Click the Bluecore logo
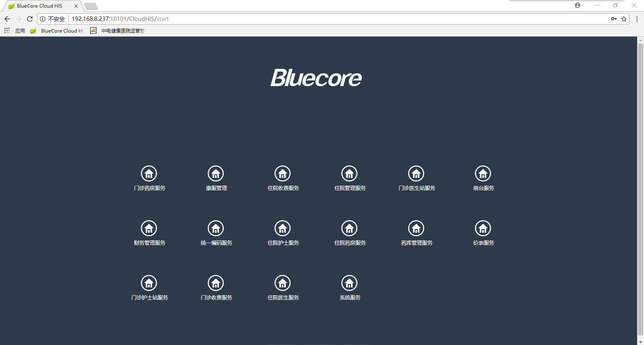Viewport: 644px width, 345px height. click(x=316, y=78)
